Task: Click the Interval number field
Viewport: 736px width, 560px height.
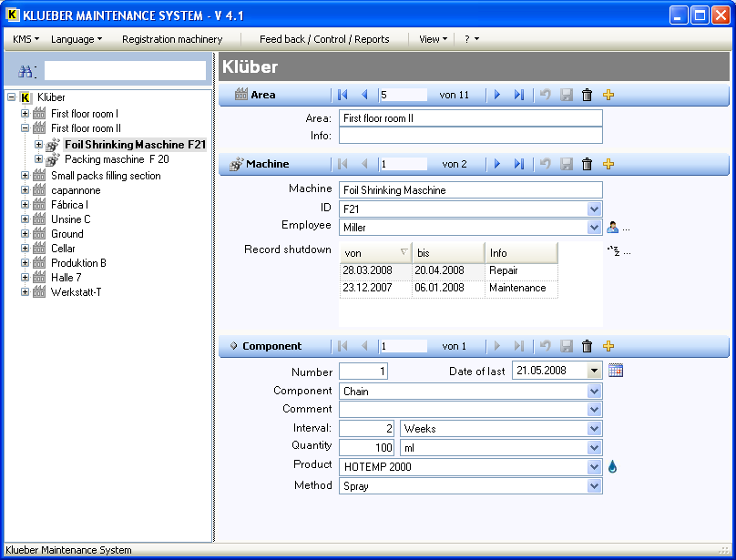Action: [x=366, y=429]
